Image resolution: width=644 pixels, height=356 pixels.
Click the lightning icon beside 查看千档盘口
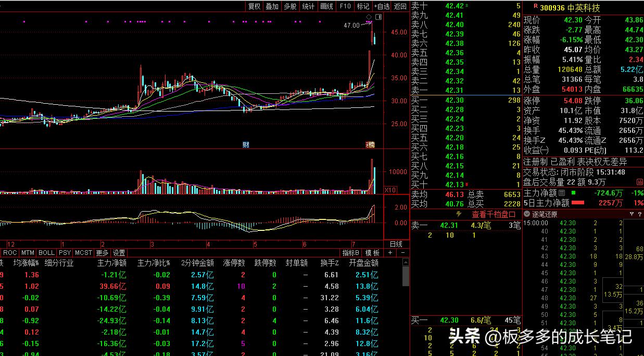pos(459,215)
